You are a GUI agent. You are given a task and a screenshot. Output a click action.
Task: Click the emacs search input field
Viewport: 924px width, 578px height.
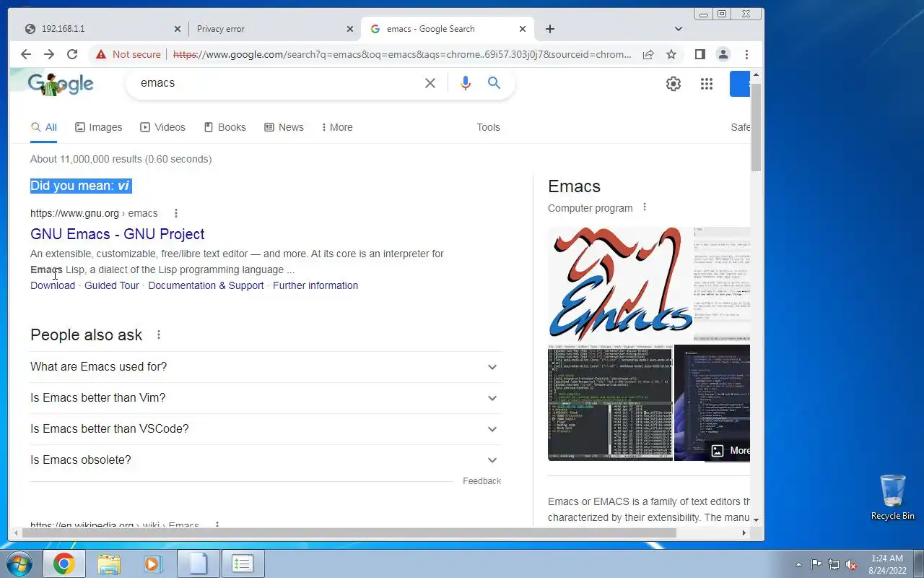[x=278, y=83]
